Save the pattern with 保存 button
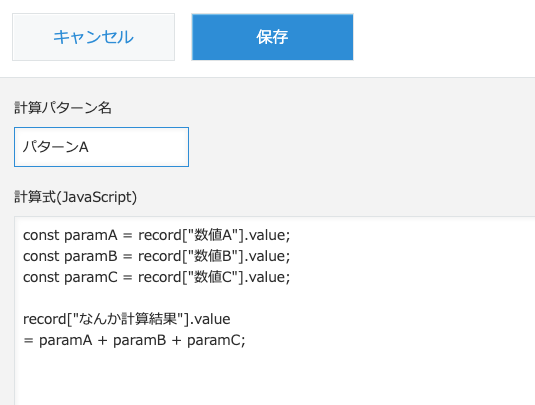The image size is (535, 405). click(x=272, y=37)
